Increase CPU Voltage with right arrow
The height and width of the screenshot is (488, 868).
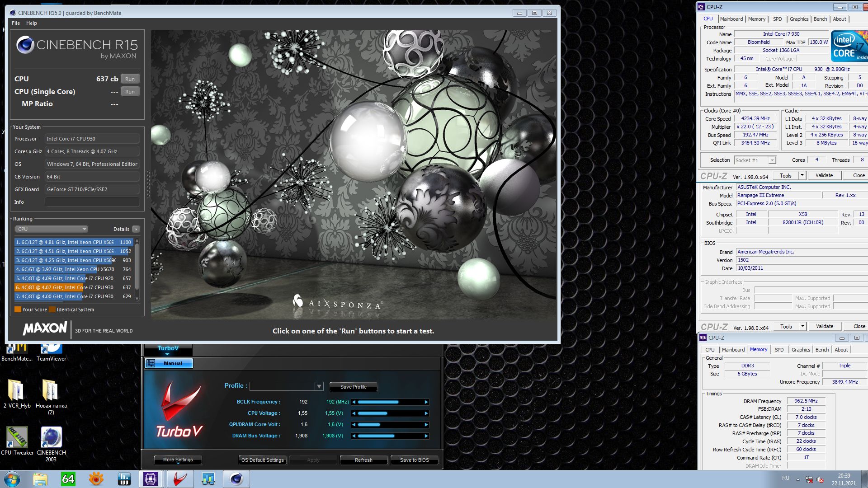[x=426, y=413]
